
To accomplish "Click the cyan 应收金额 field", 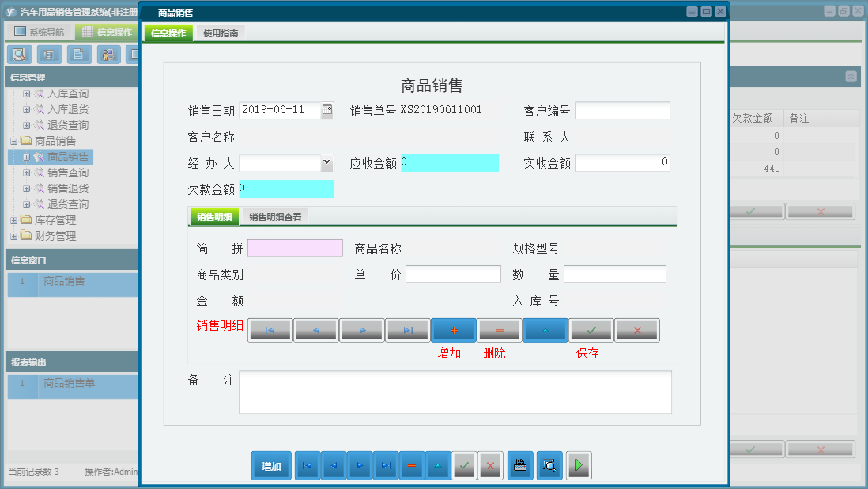I will [450, 162].
